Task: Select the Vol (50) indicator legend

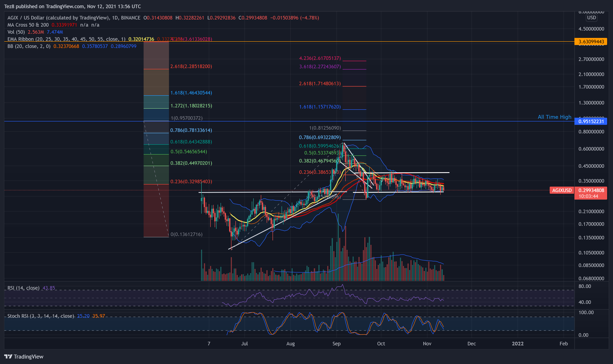Action: (16, 32)
